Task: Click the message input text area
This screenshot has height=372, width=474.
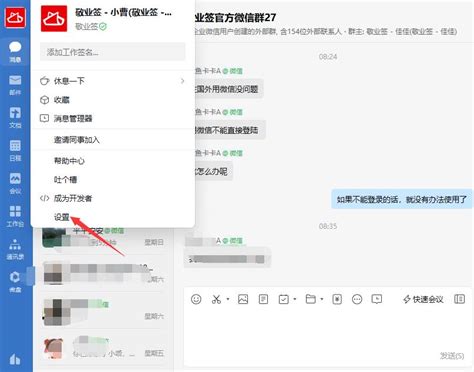Action: click(328, 328)
